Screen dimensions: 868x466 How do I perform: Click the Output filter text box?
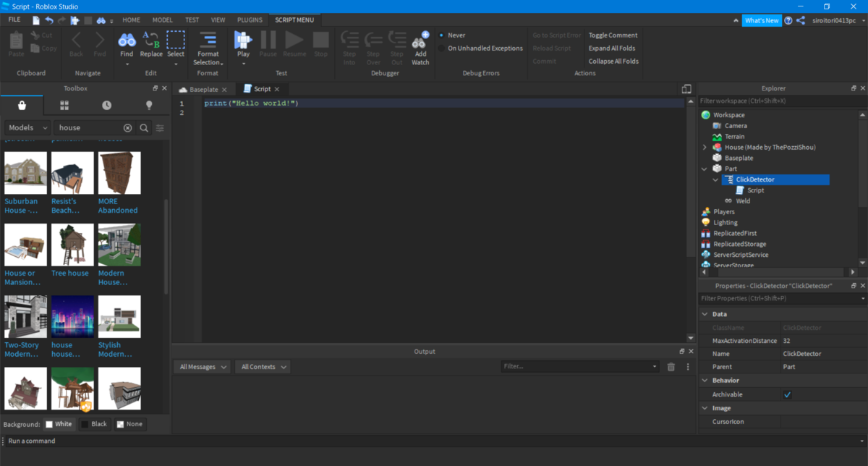(x=580, y=367)
